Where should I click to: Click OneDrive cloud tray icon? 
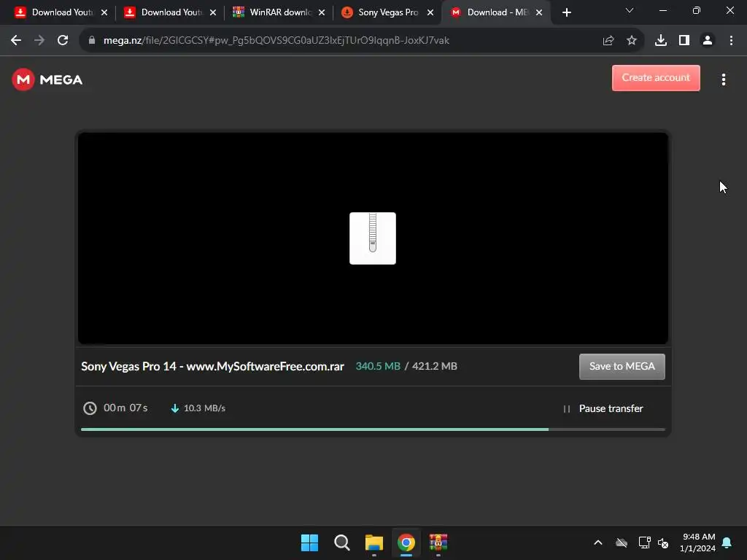point(622,542)
